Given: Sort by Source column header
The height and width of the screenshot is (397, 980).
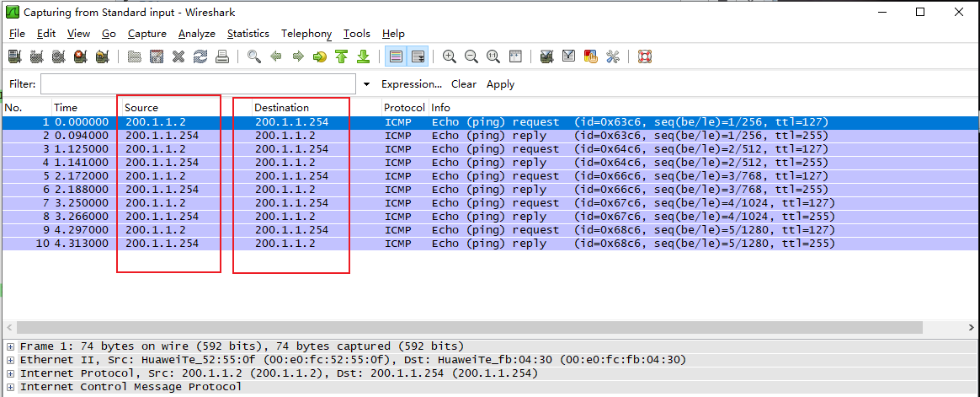Looking at the screenshot, I should 186,108.
